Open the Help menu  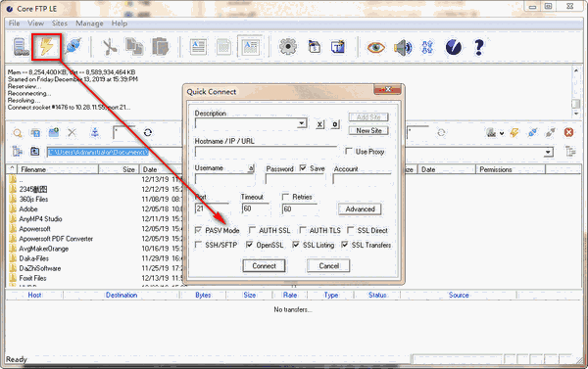point(120,23)
